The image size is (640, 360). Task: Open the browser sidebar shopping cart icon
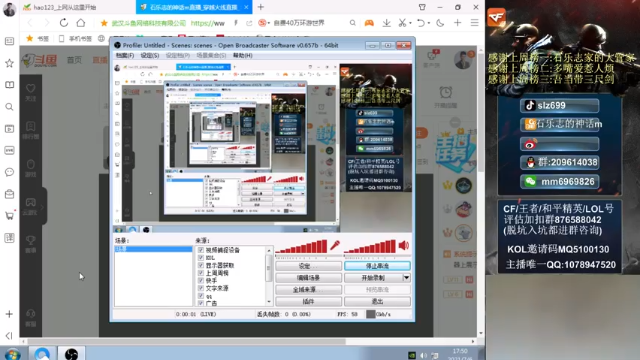pos(9,216)
